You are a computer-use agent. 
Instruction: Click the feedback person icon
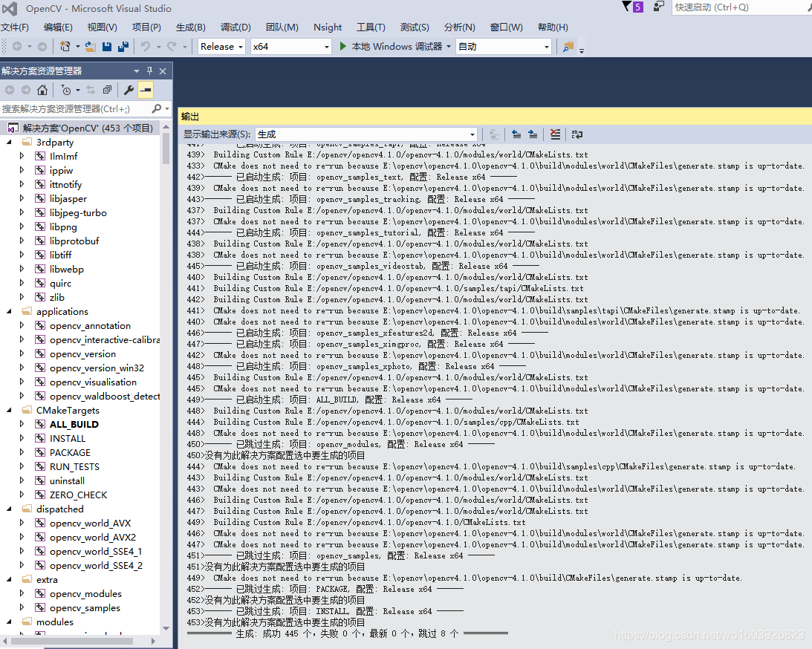(658, 7)
